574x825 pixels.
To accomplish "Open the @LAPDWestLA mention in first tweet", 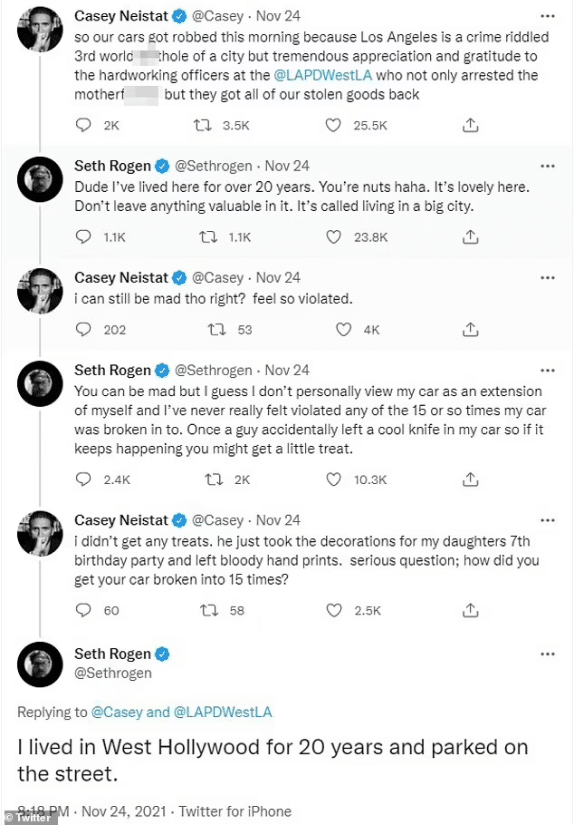I will [323, 75].
